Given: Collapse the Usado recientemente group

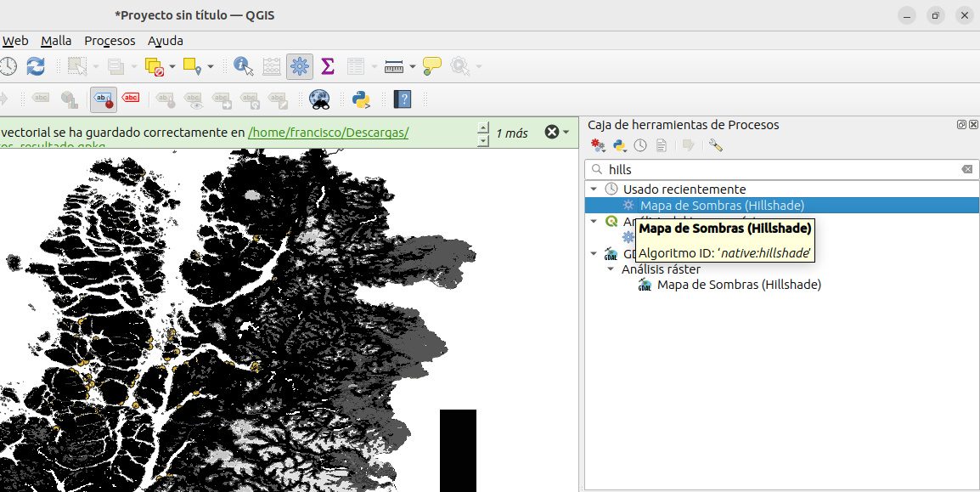Looking at the screenshot, I should coord(594,189).
